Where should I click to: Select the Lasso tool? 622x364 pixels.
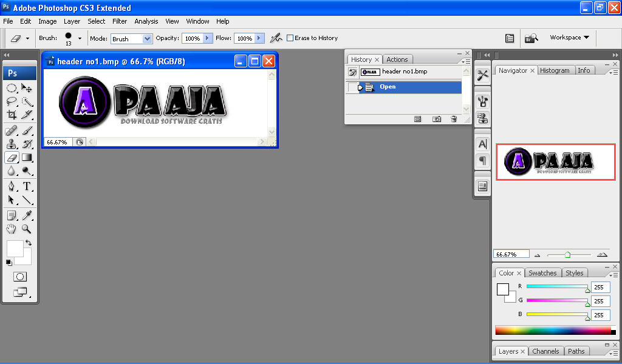[12, 101]
